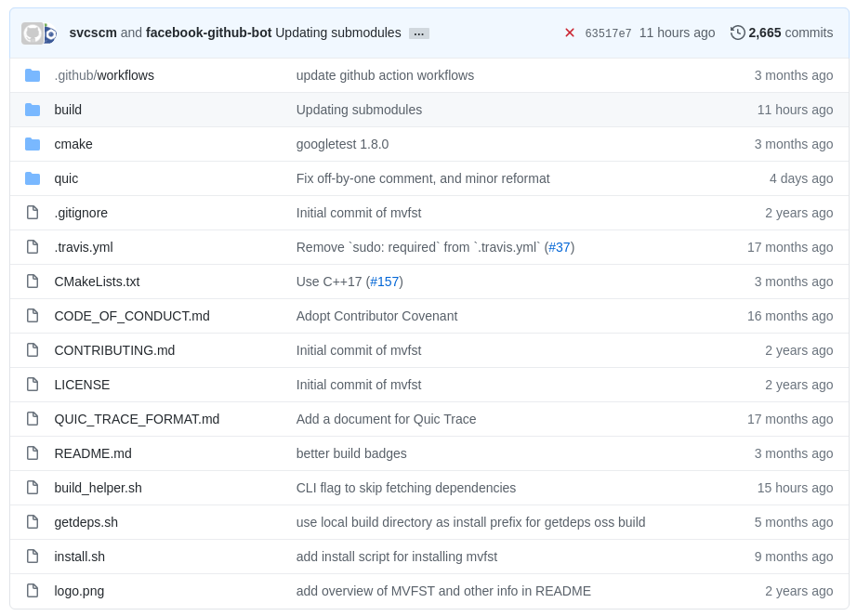The image size is (857, 616).
Task: Select the folder icon beside build
Action: point(33,109)
